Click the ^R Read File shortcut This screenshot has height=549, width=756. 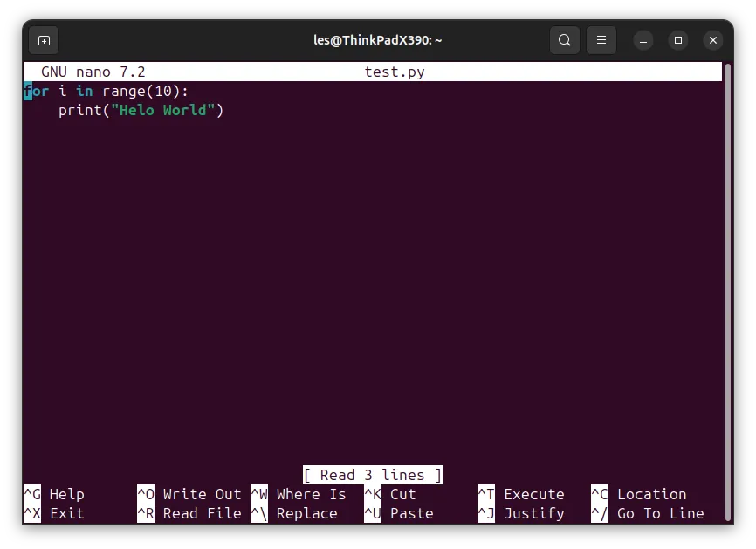pos(189,513)
